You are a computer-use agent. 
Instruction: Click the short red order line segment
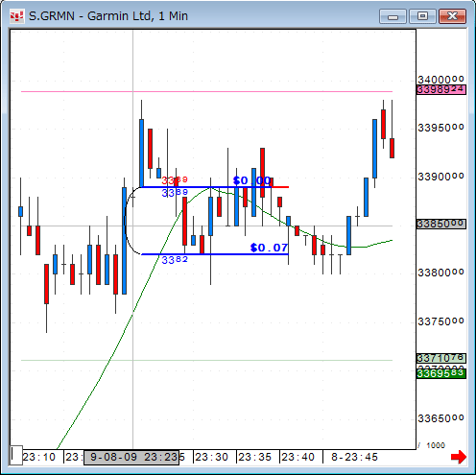tap(280, 187)
